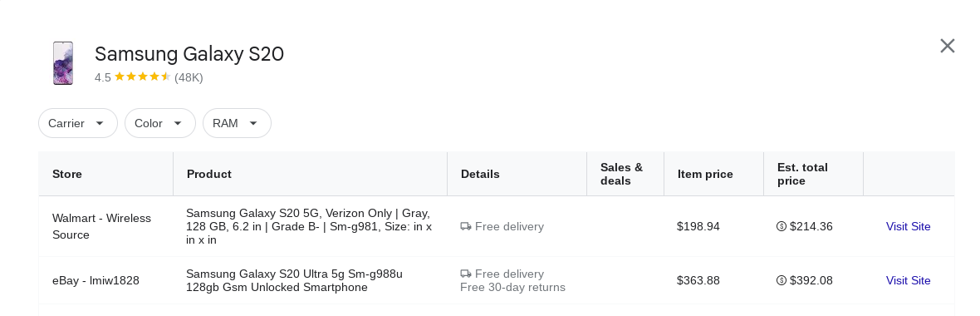Click the Est. total price column header
The image size is (980, 316).
[802, 174]
